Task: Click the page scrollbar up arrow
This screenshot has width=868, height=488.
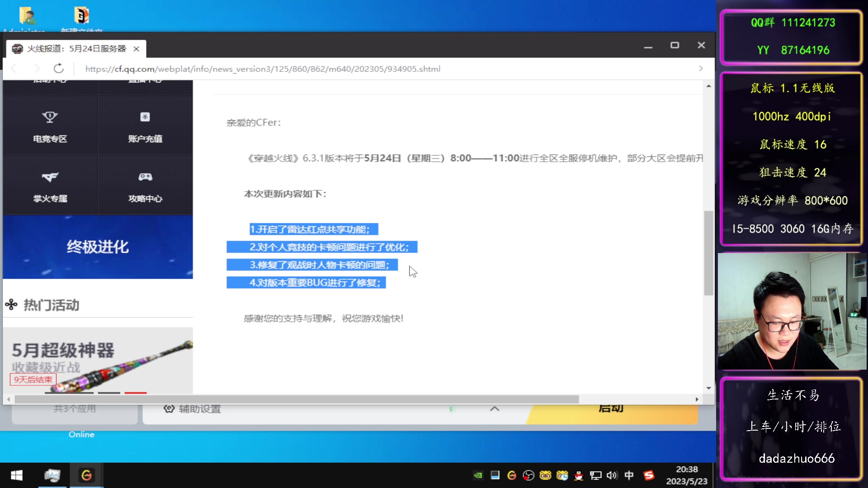Action: pyautogui.click(x=708, y=86)
